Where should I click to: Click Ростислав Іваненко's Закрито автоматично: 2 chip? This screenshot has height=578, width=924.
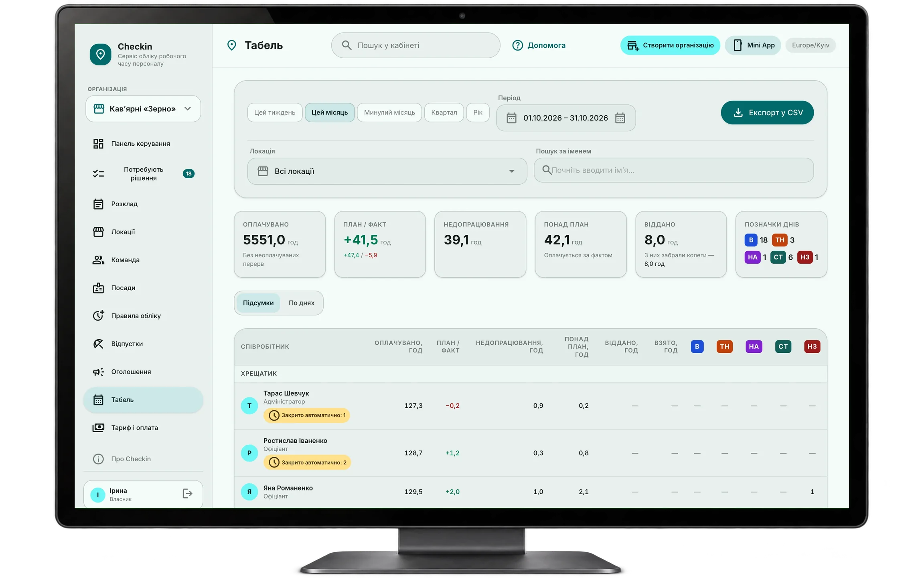tap(307, 463)
